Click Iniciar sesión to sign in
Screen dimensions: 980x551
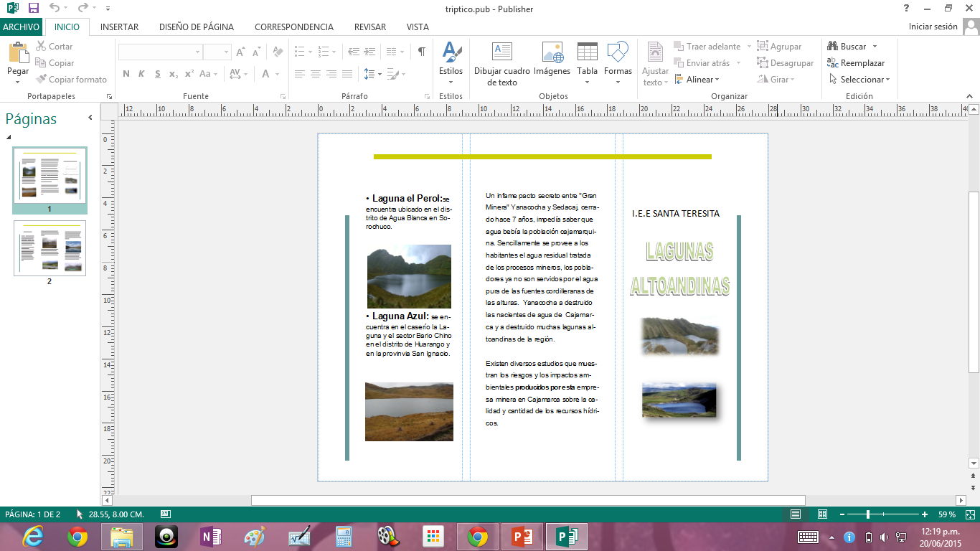[933, 27]
